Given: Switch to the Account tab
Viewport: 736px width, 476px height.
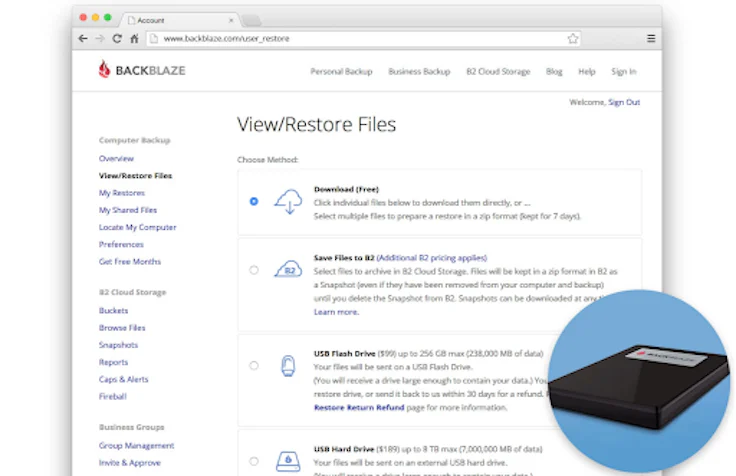Looking at the screenshot, I should pos(181,20).
